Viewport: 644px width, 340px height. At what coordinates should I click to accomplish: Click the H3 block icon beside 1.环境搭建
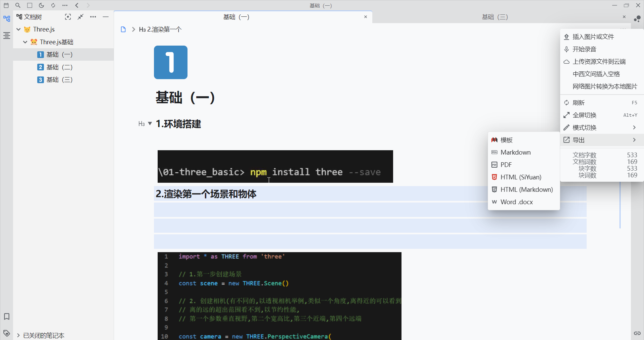[x=142, y=124]
